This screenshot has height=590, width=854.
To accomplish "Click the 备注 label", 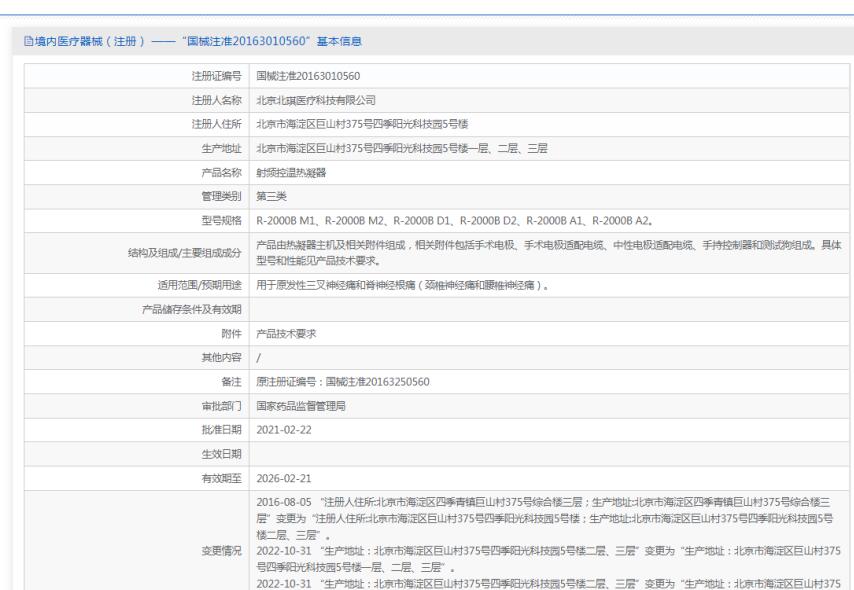I will tap(231, 382).
